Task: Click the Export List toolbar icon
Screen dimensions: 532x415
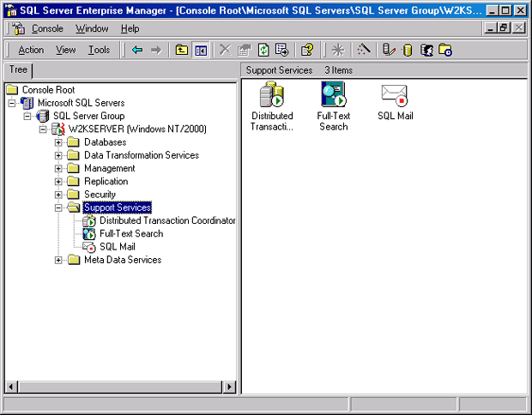Action: pos(282,51)
